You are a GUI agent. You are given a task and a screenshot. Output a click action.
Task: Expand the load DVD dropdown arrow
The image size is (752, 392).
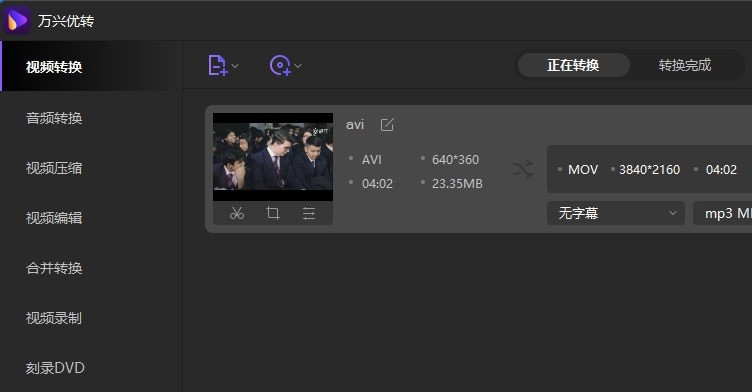tap(298, 66)
